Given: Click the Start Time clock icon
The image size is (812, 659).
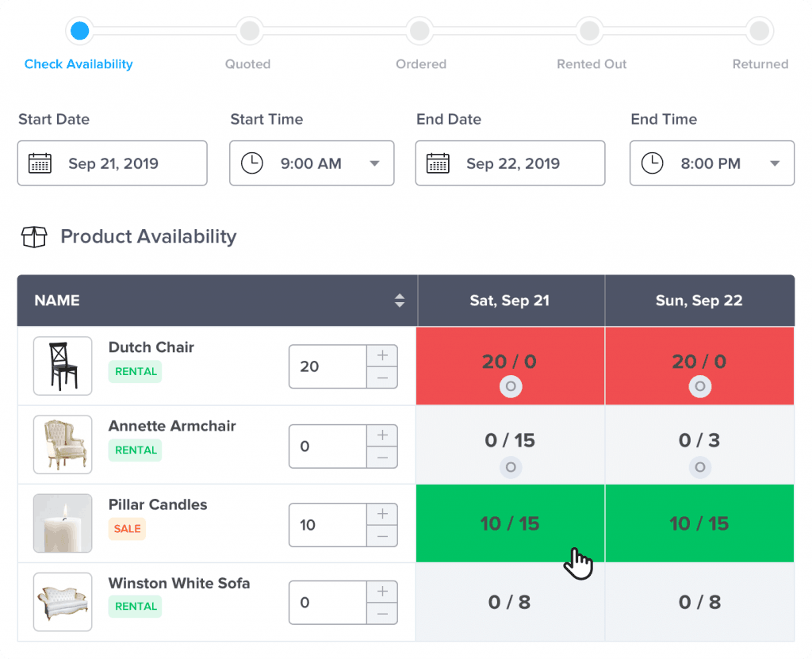Looking at the screenshot, I should click(252, 163).
